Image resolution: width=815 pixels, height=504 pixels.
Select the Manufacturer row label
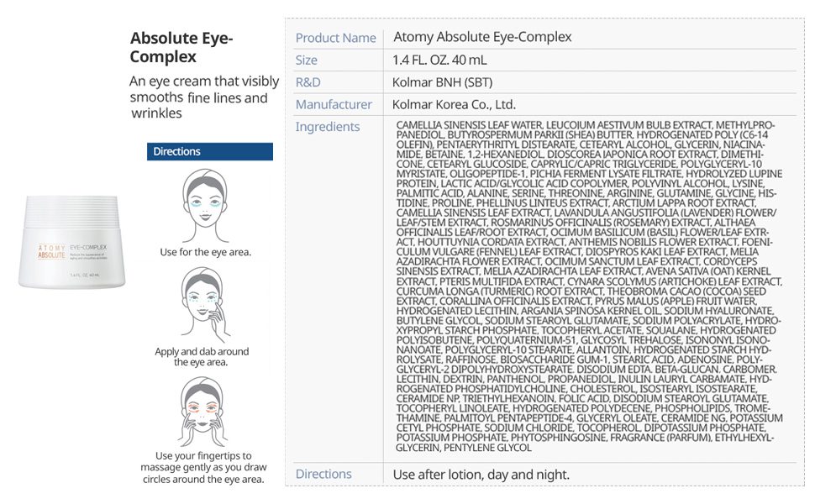334,105
